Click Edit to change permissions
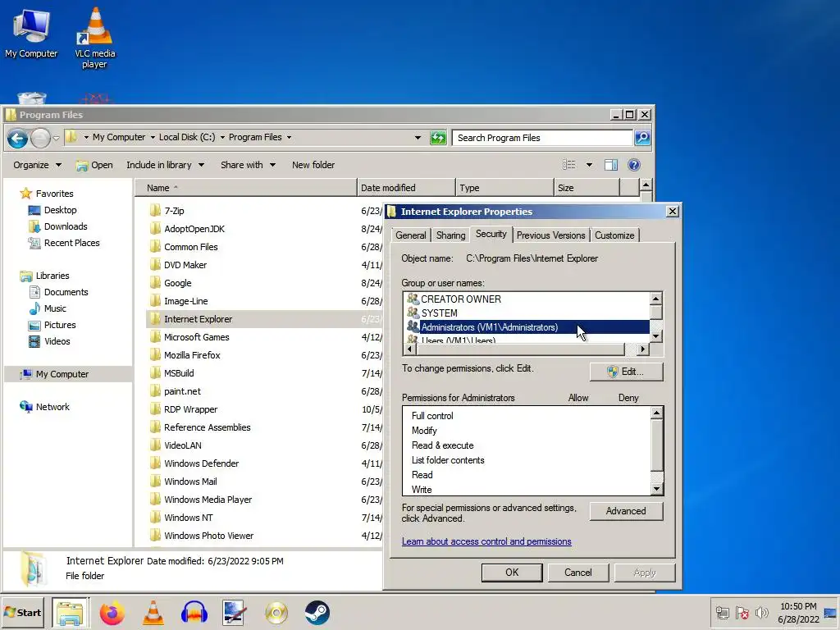 pos(626,372)
